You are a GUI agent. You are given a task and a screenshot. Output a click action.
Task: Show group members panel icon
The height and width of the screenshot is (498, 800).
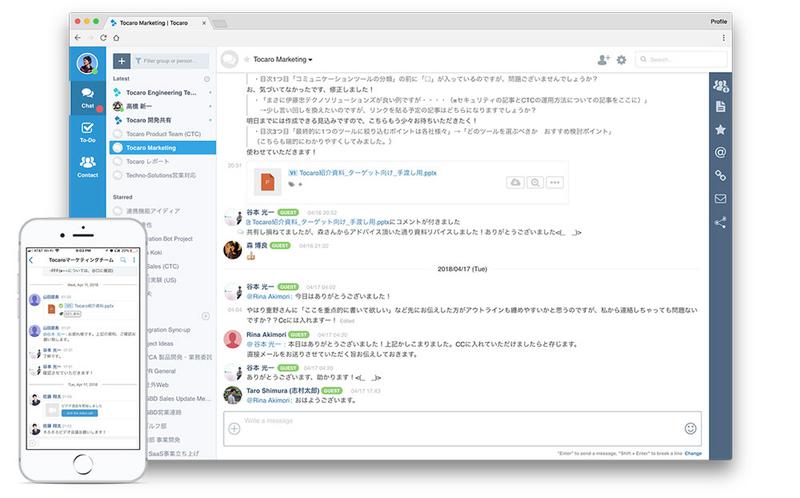pyautogui.click(x=720, y=86)
